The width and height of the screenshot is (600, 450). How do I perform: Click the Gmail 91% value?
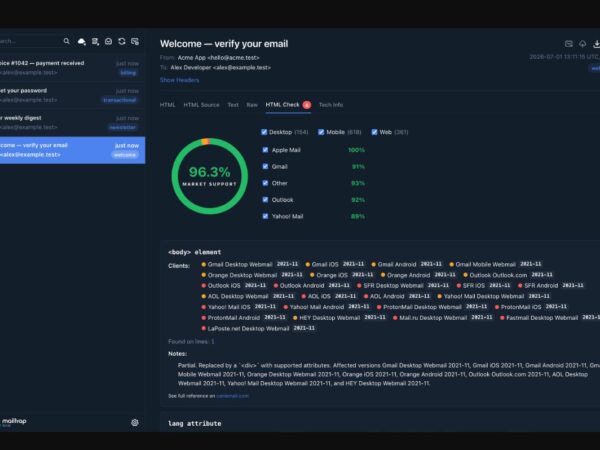[x=358, y=166]
